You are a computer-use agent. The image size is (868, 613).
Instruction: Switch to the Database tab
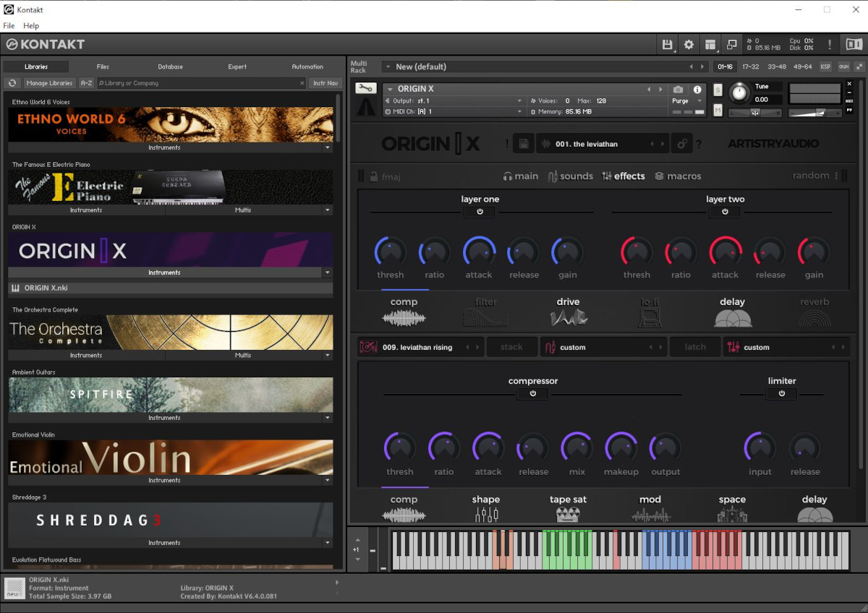[x=170, y=67]
